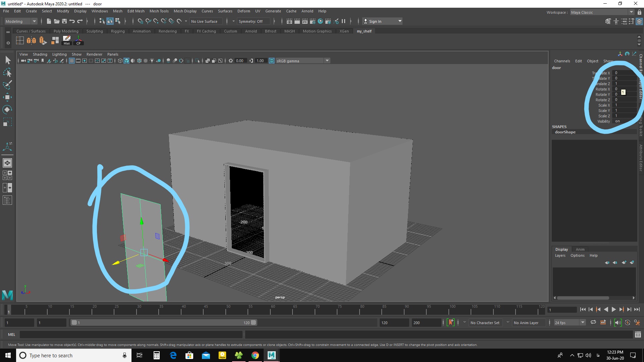Click the Maya icon in taskbar
The height and width of the screenshot is (362, 644).
coord(272,355)
